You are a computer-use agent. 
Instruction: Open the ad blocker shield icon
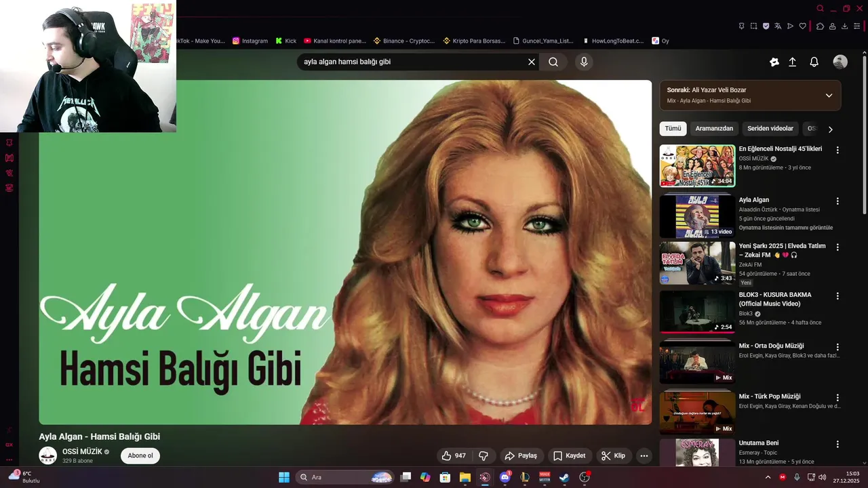point(766,26)
